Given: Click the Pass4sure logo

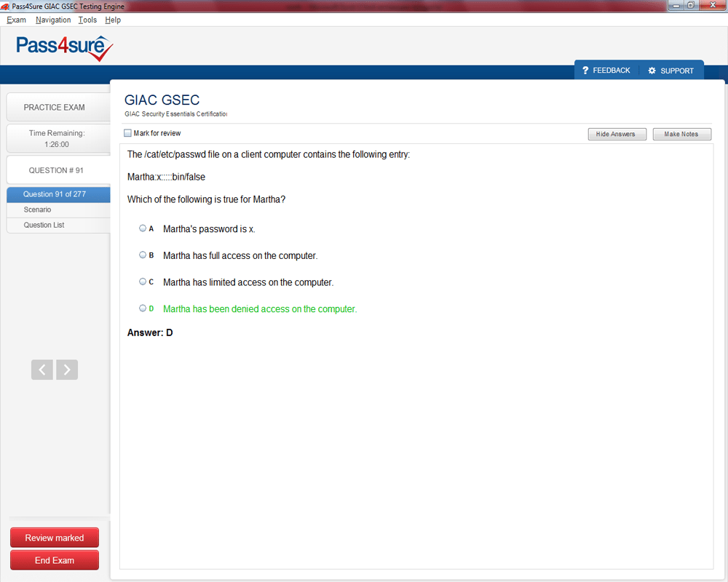Looking at the screenshot, I should pyautogui.click(x=65, y=48).
